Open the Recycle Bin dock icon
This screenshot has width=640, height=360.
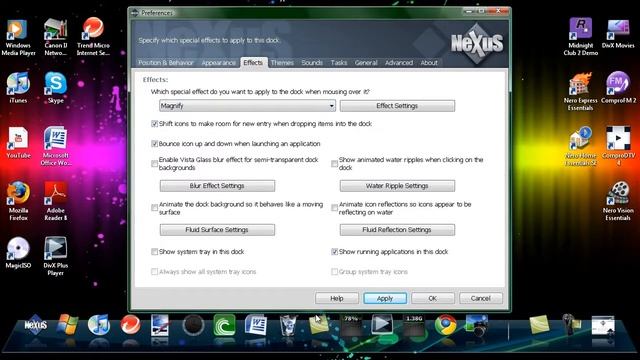[x=288, y=325]
